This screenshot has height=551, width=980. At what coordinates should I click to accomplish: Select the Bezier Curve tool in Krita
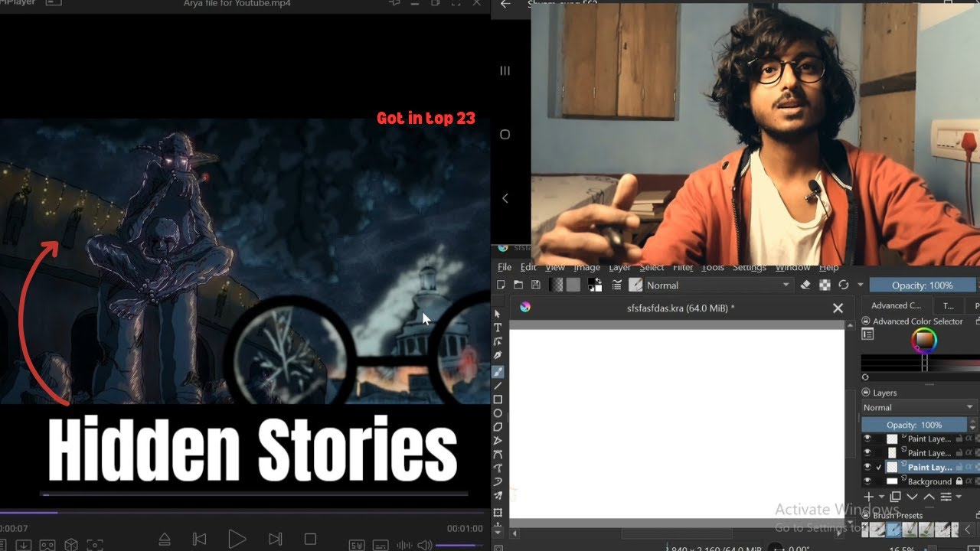pyautogui.click(x=498, y=455)
